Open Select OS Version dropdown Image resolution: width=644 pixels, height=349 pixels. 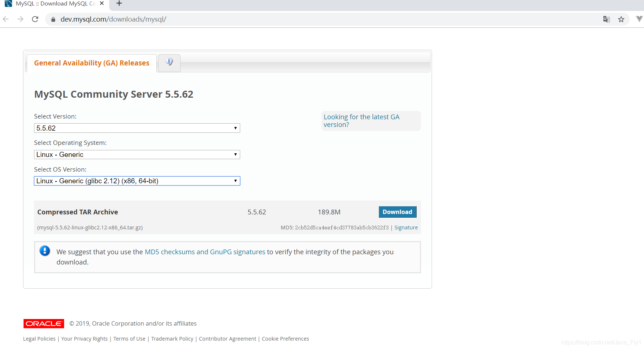click(137, 181)
